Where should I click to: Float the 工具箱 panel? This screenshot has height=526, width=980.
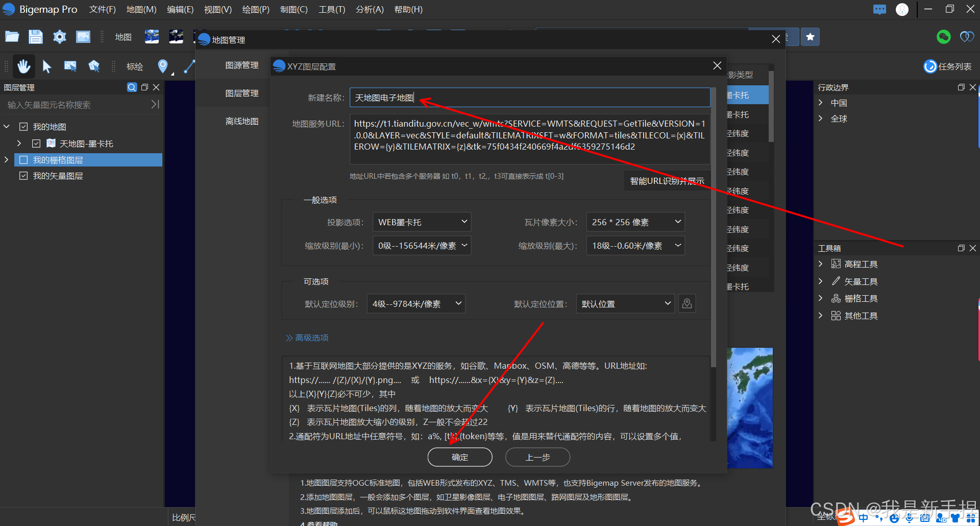961,248
